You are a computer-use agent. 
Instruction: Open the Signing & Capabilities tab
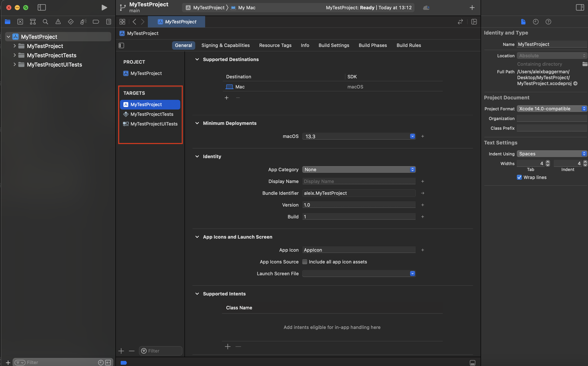[x=225, y=45]
